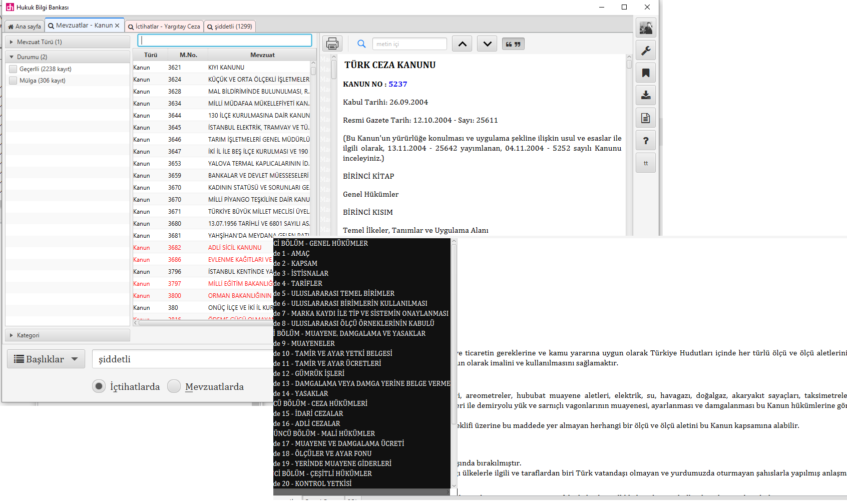Jump to next match with down arrow
This screenshot has height=504, width=847.
point(487,44)
